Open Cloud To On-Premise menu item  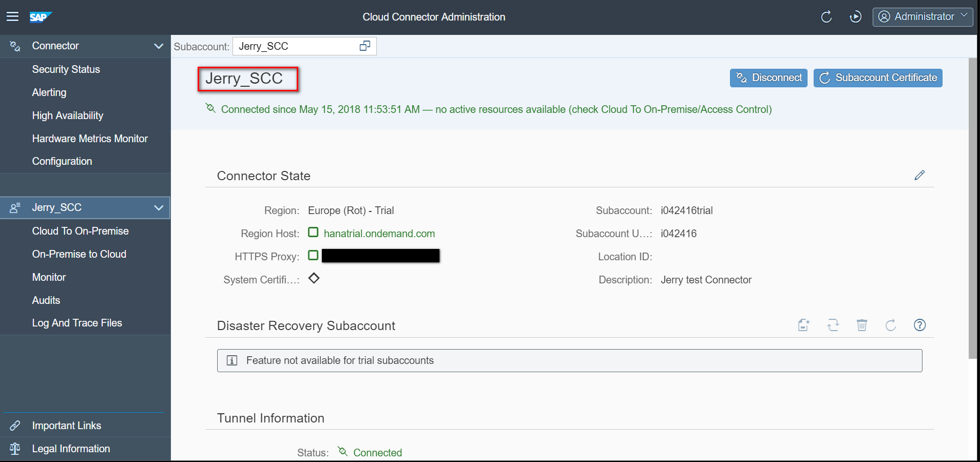(x=80, y=231)
